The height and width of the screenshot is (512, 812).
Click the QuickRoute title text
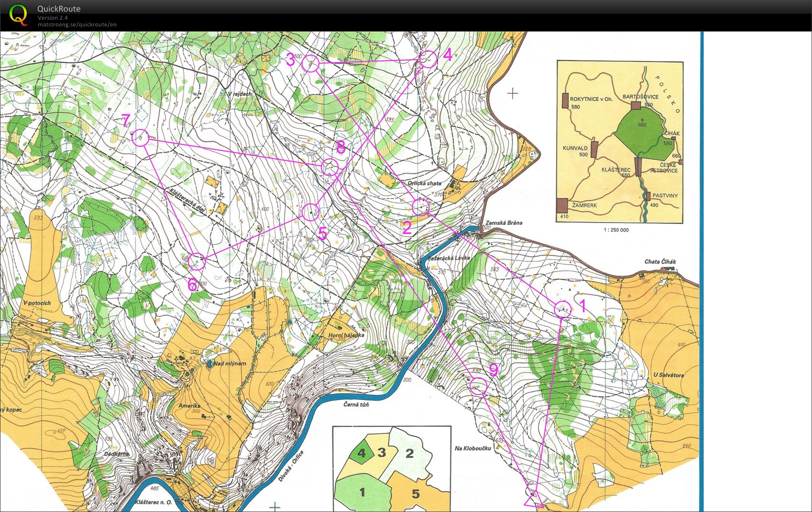tap(59, 9)
